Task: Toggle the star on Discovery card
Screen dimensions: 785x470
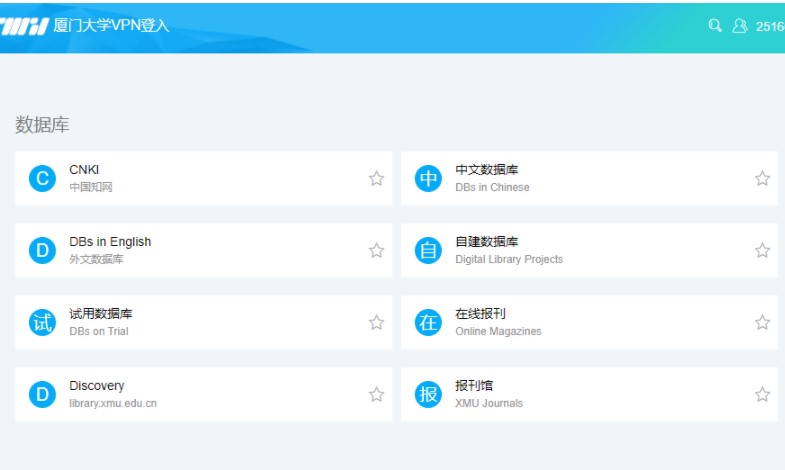Action: point(376,394)
